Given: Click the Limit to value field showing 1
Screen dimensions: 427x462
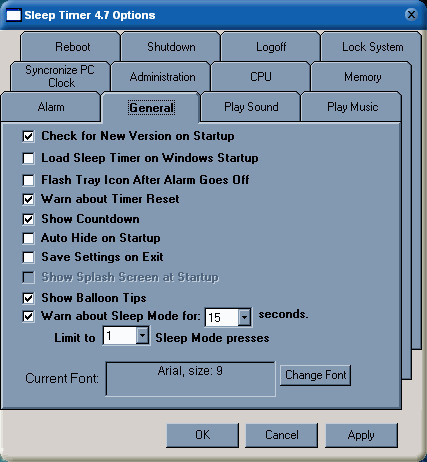Looking at the screenshot, I should (120, 336).
